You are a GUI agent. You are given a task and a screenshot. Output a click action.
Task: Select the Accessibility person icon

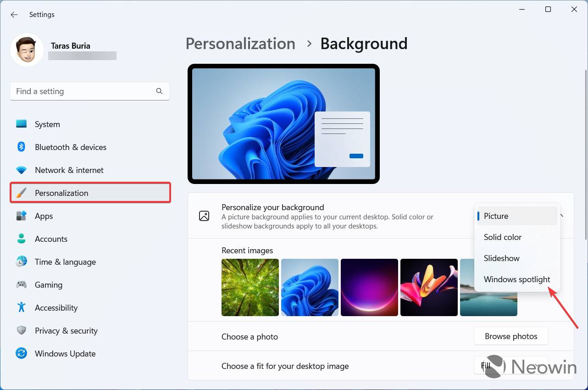21,307
